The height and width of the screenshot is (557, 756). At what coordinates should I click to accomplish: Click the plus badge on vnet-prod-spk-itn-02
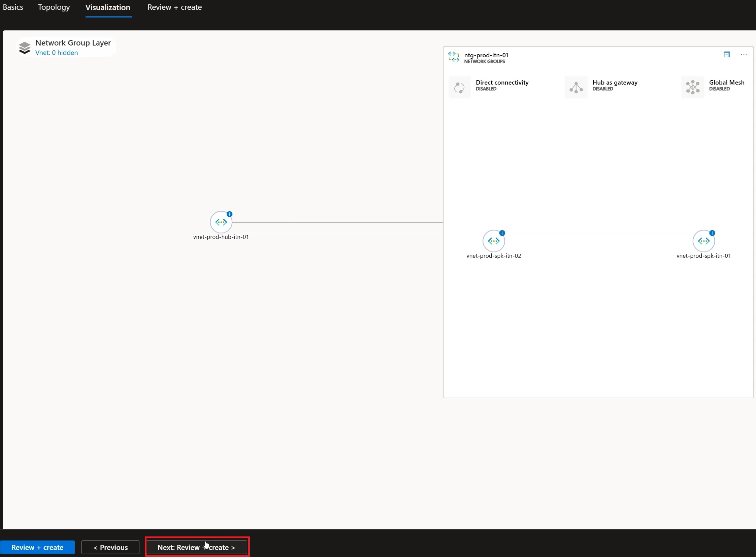pos(502,233)
